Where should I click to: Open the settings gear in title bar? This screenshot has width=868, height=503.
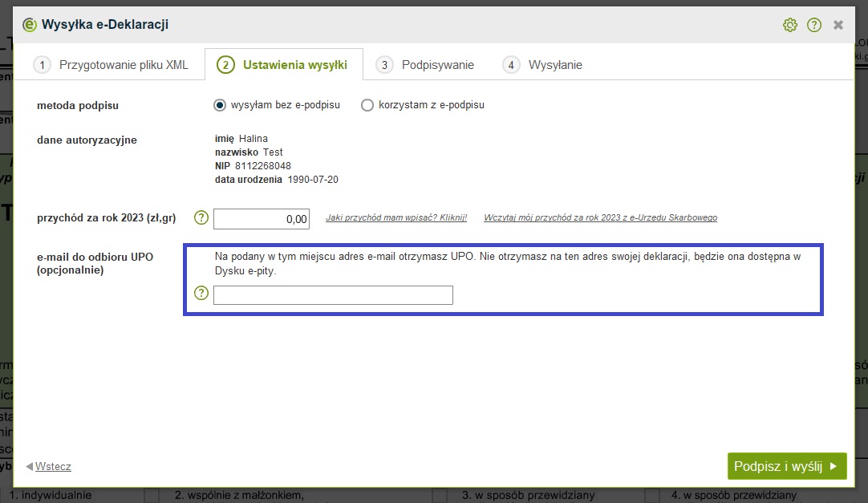pyautogui.click(x=789, y=25)
